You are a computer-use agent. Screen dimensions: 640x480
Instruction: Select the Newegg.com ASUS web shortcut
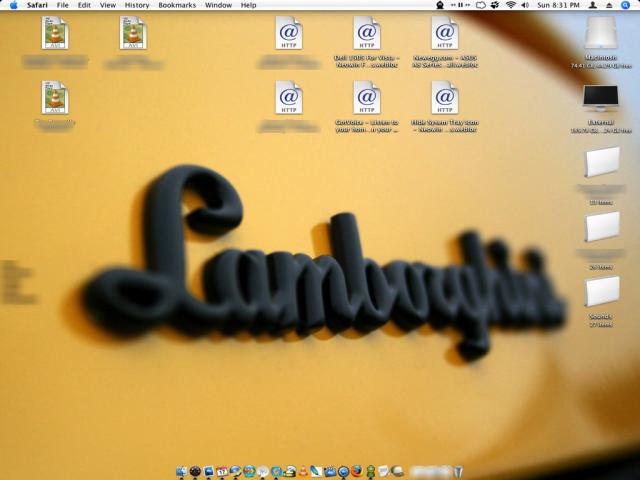444,33
